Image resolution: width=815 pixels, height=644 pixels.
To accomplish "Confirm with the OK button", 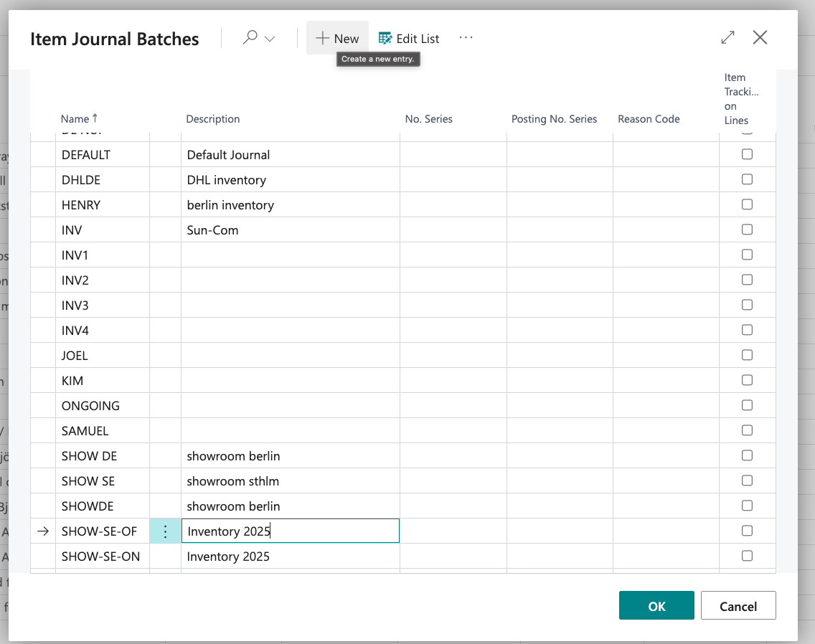I will 656,606.
